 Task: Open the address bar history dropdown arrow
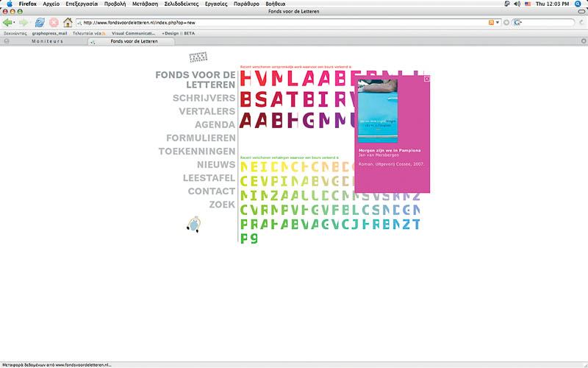point(498,23)
